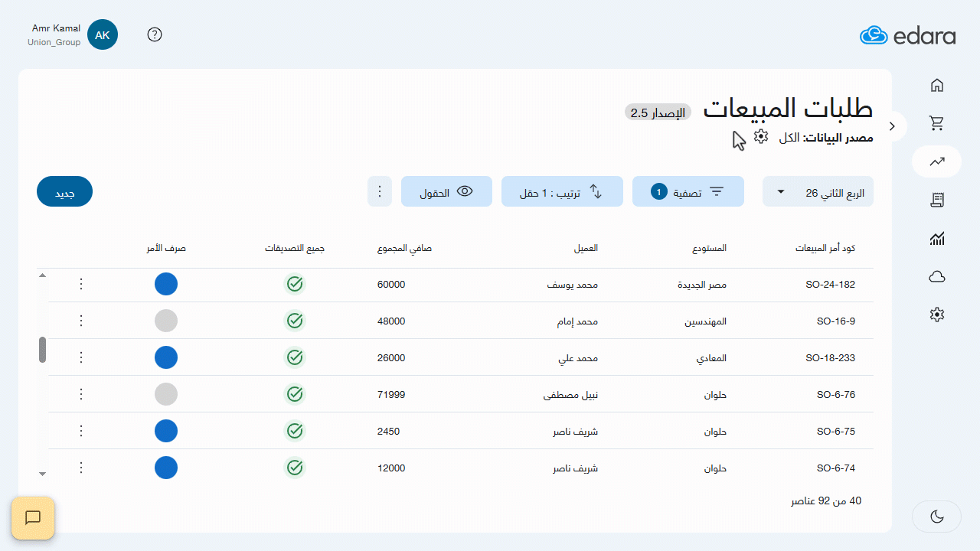The height and width of the screenshot is (551, 980).
Task: Click the كود أمر المبيعات column header
Action: click(825, 249)
